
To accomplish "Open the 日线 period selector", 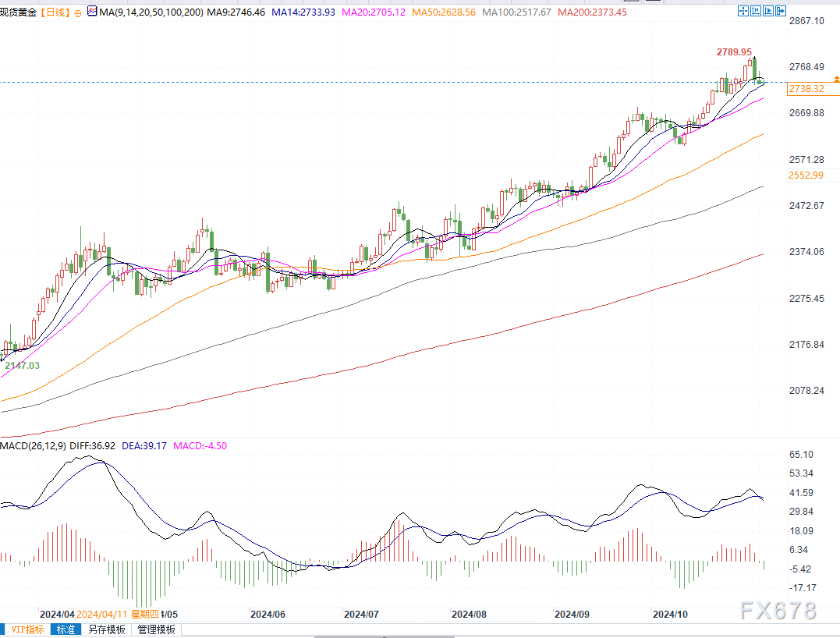I will click(x=56, y=12).
